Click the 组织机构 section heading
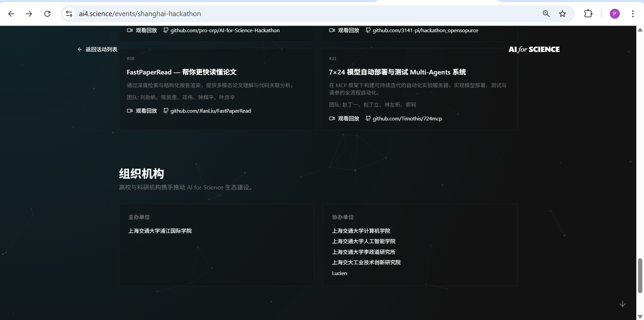The image size is (644, 320). point(142,174)
